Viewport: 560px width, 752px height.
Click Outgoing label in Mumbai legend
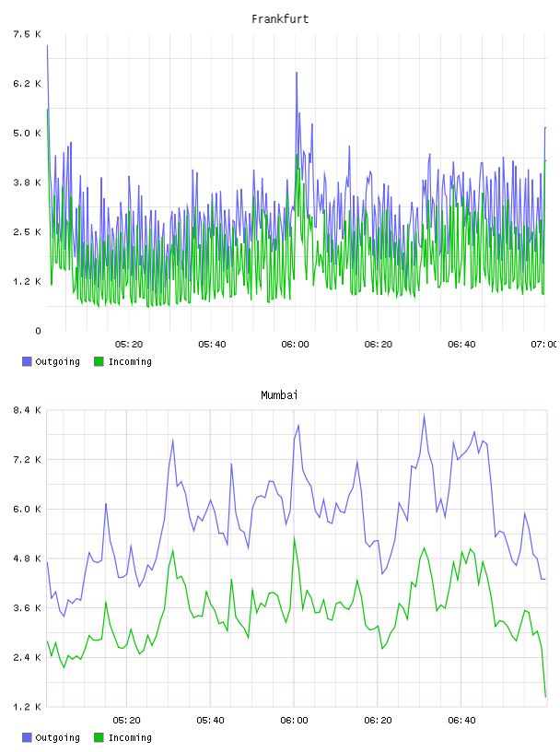pyautogui.click(x=57, y=738)
